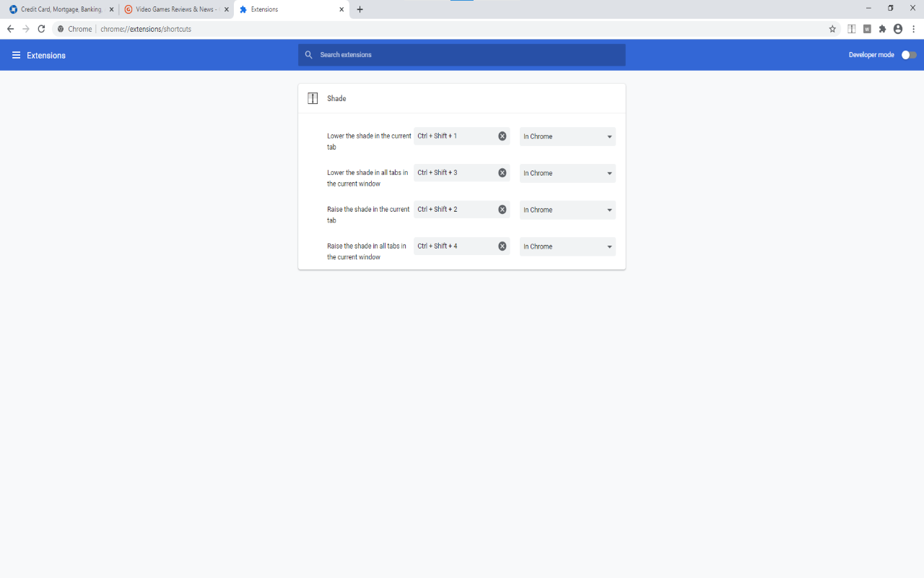Open scope dropdown for Lower shade current tab
This screenshot has height=578, width=924.
[567, 137]
